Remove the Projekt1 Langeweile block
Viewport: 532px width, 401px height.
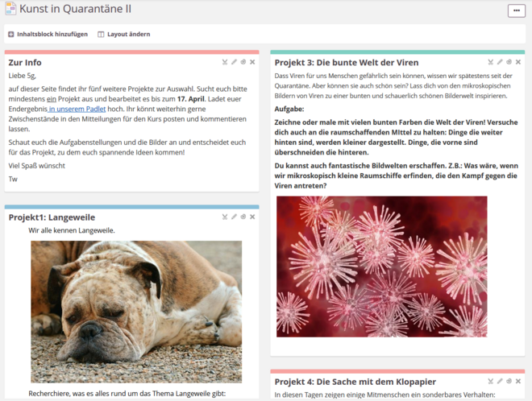point(252,217)
